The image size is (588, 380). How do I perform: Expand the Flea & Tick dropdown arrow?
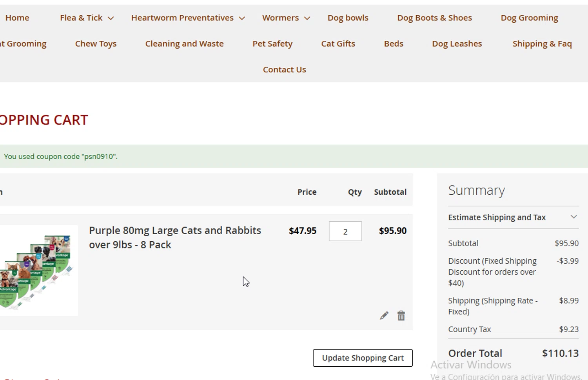tap(111, 18)
